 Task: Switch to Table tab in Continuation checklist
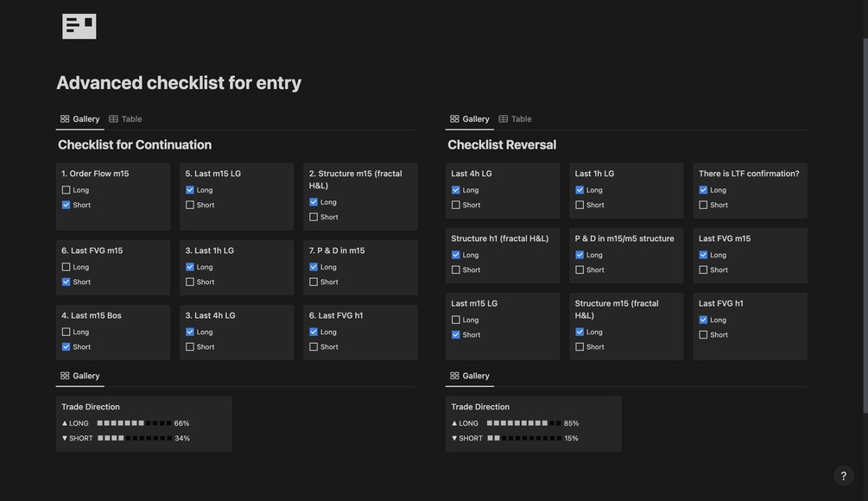[131, 119]
